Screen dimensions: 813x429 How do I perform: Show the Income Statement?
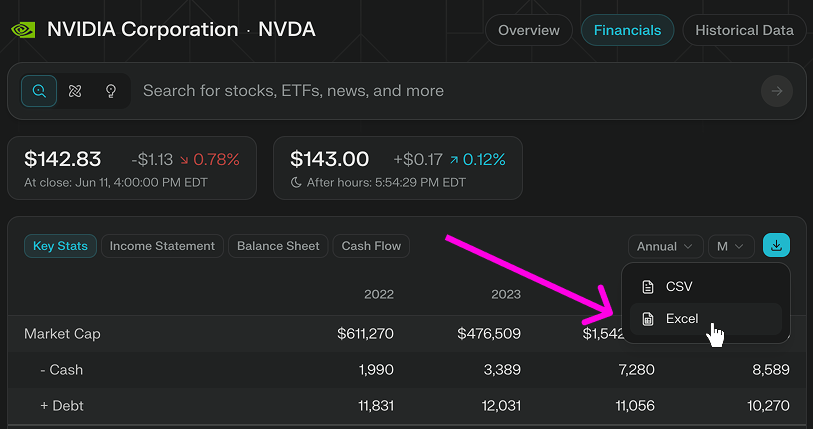(x=162, y=246)
